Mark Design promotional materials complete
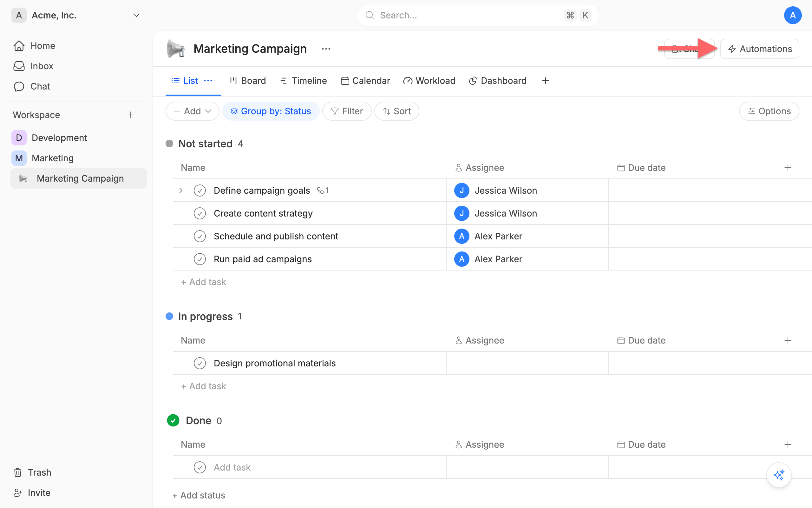The width and height of the screenshot is (812, 508). 200,363
